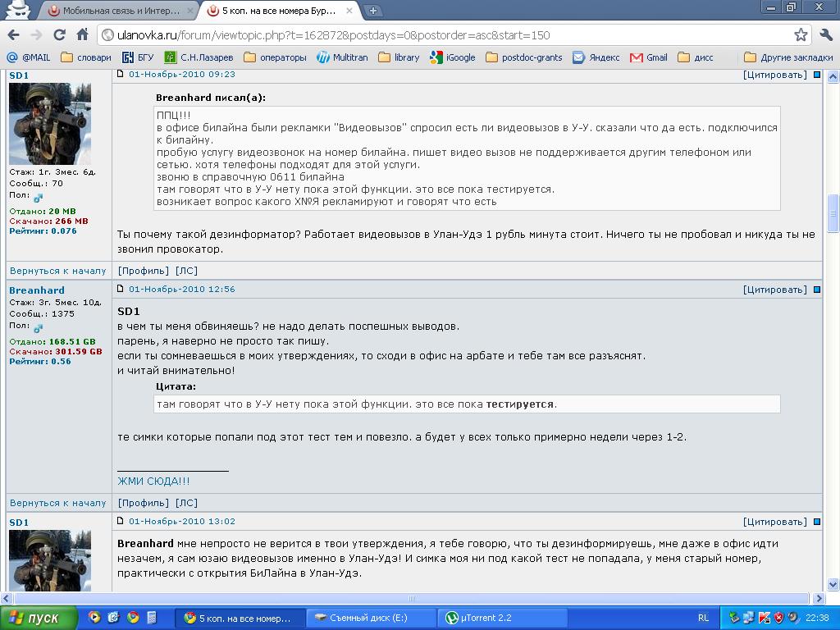Click SD1's avatar on the 13:02 post
The image size is (840, 630).
pos(50,560)
